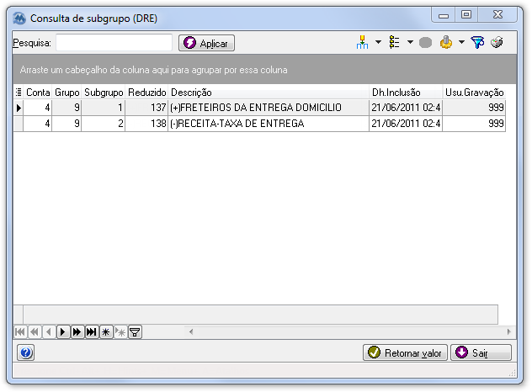
Task: Jump to last record navigator button
Action: (x=91, y=331)
